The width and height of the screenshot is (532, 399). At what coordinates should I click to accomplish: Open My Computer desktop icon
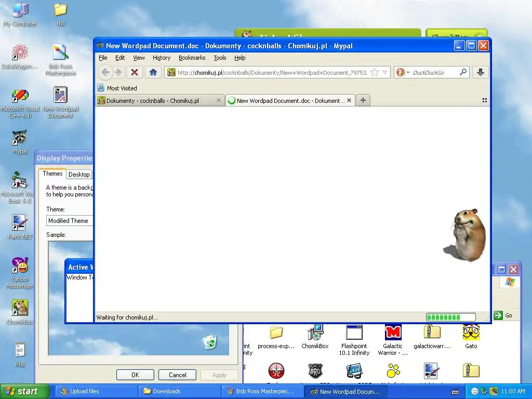20,14
